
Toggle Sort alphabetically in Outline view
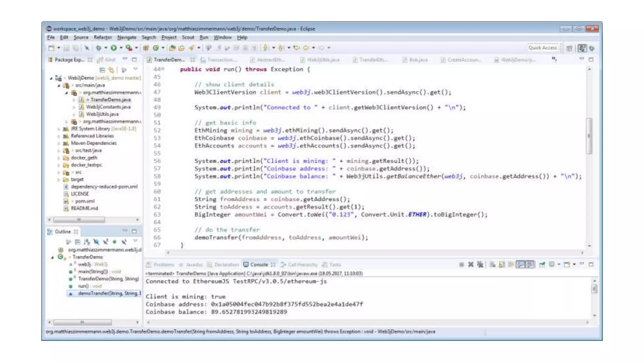click(x=87, y=242)
